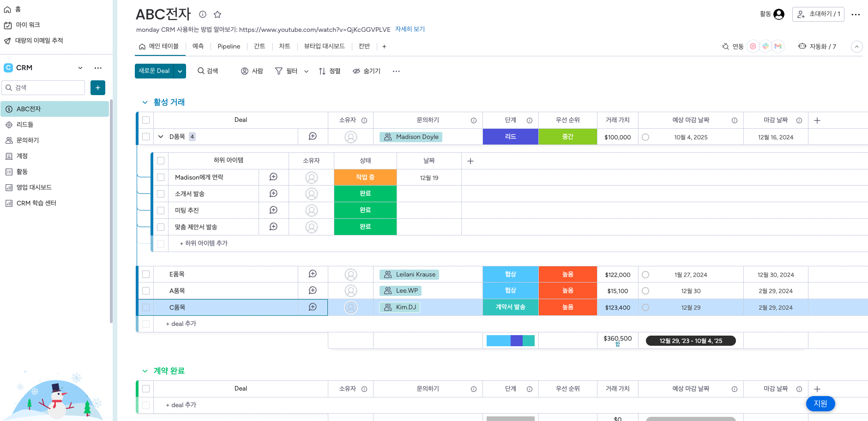868x421 pixels.
Task: Click the orange 작업 중 status cell
Action: (x=365, y=177)
